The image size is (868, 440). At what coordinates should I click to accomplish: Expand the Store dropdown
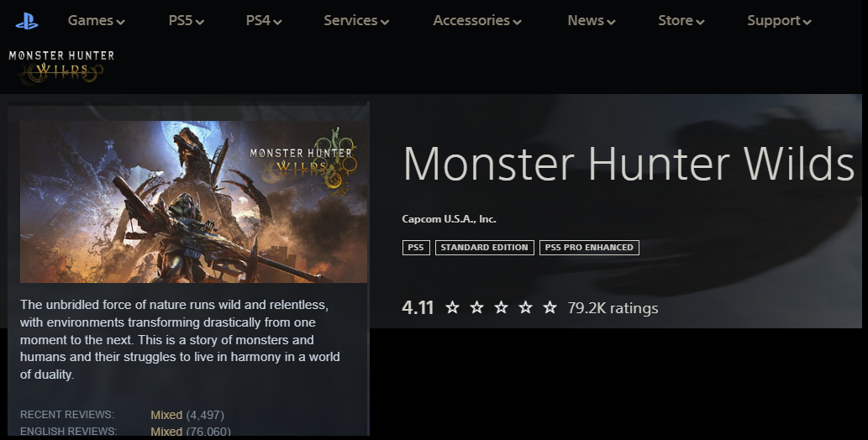coord(681,20)
